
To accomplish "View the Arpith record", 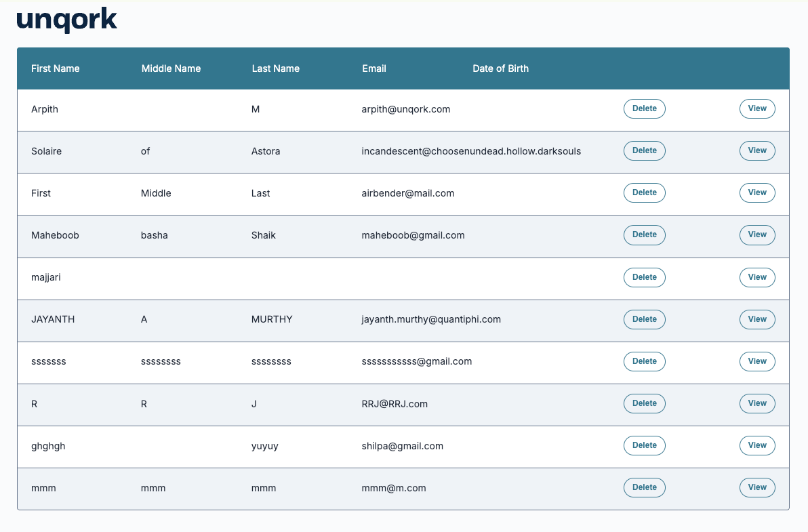I will [756, 108].
